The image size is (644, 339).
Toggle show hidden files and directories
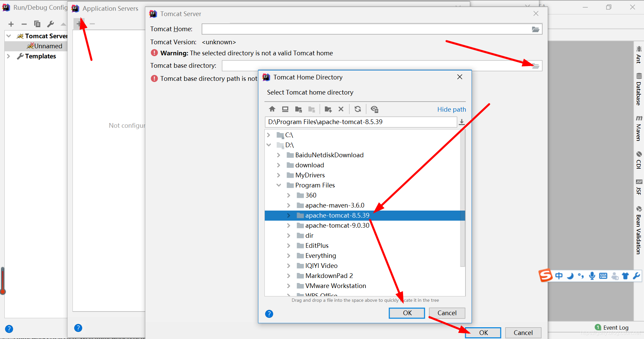pos(375,109)
